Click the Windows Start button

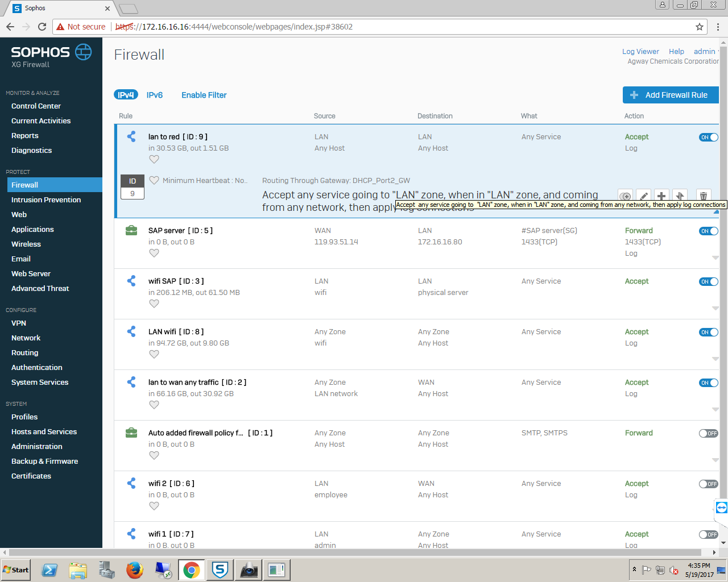pos(15,569)
